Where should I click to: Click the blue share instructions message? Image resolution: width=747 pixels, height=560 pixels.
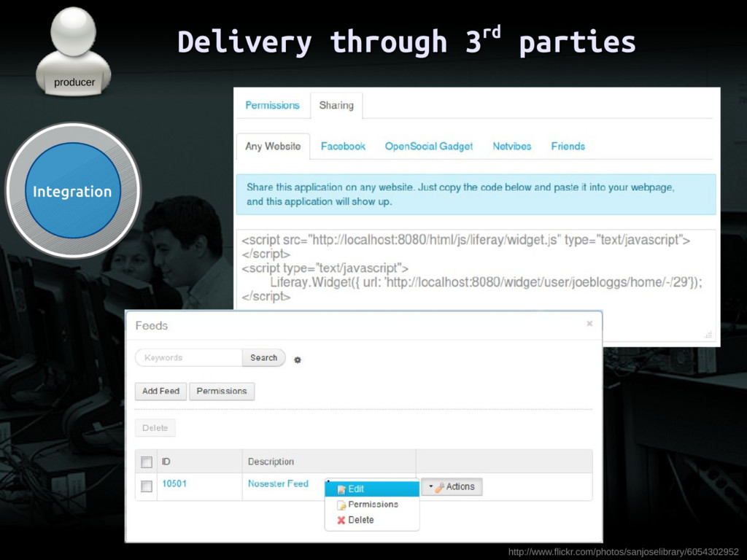[476, 194]
